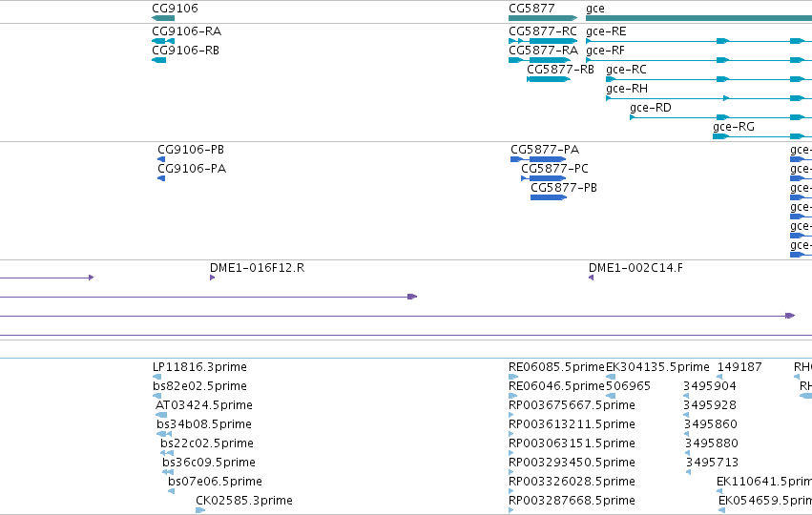Image resolution: width=812 pixels, height=515 pixels.
Task: Click the RP003063151.5prime label
Action: click(572, 443)
